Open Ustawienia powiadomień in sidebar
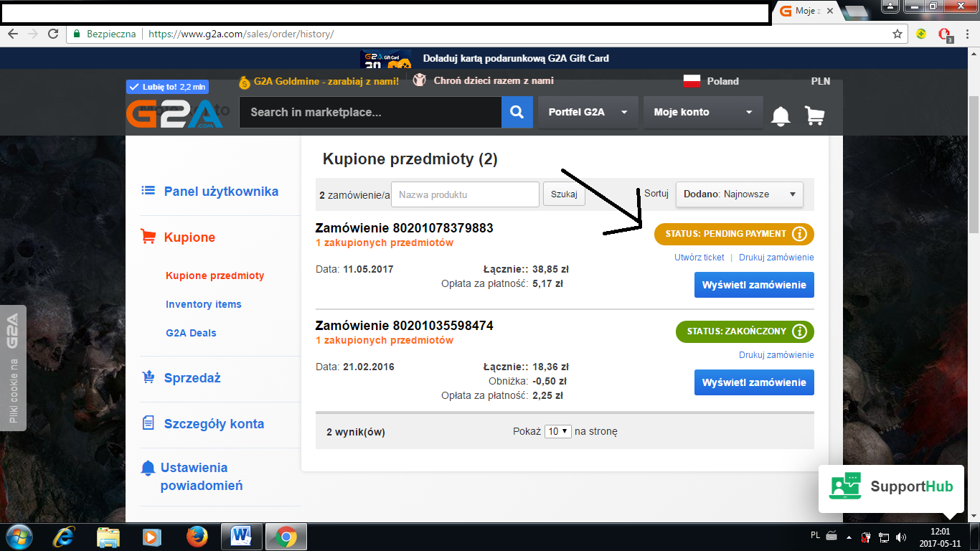Viewport: 980px width, 551px height. point(202,476)
